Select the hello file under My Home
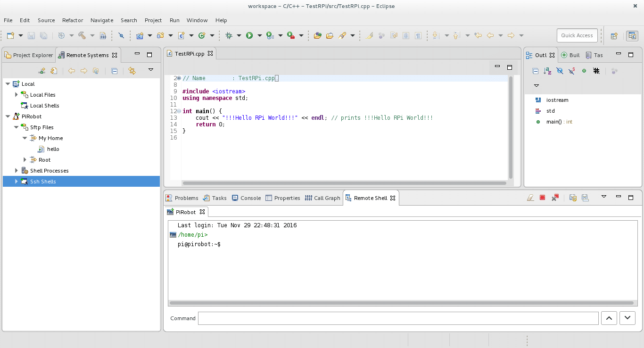 (x=53, y=149)
